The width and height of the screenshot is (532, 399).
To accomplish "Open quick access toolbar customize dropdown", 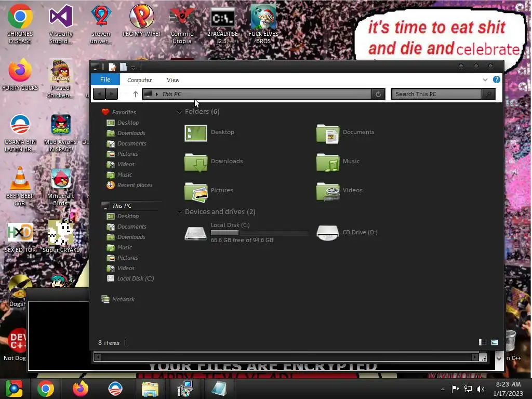I will pyautogui.click(x=134, y=67).
